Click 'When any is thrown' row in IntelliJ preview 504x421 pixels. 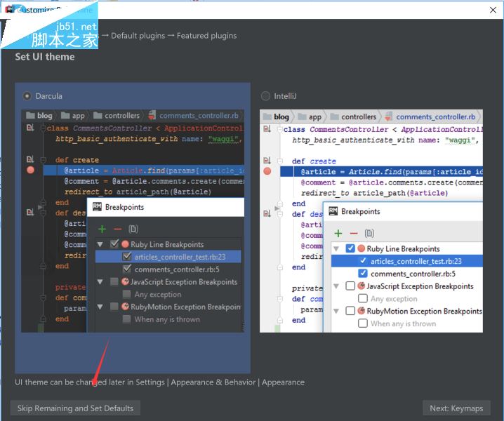pos(407,323)
